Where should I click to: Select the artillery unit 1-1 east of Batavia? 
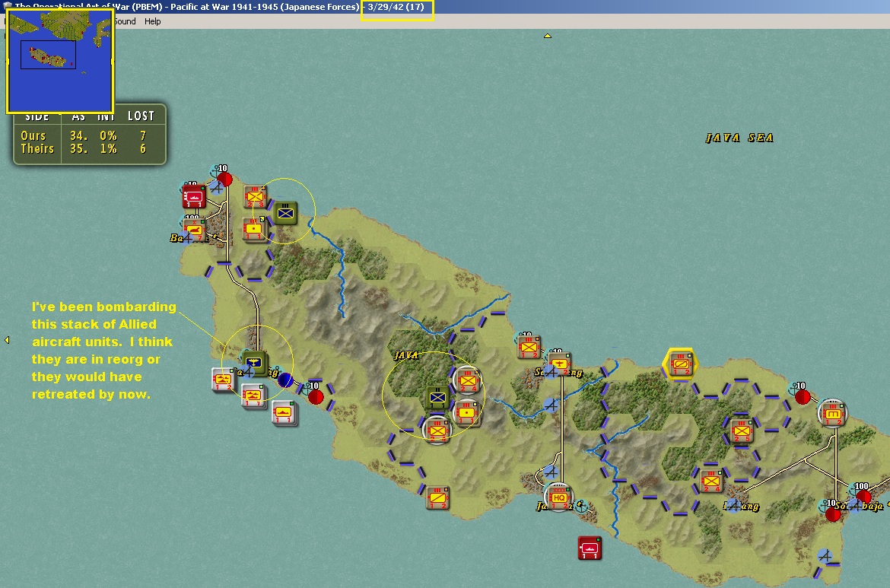point(254,229)
